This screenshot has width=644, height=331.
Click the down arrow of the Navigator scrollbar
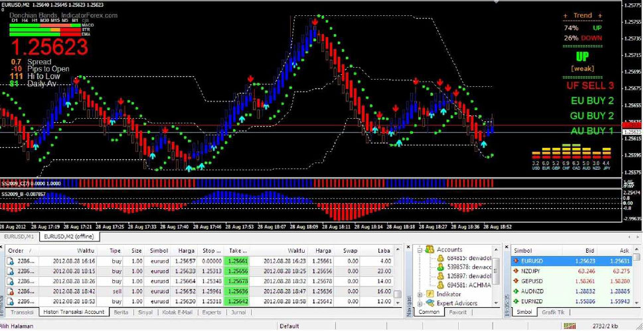pos(496,302)
